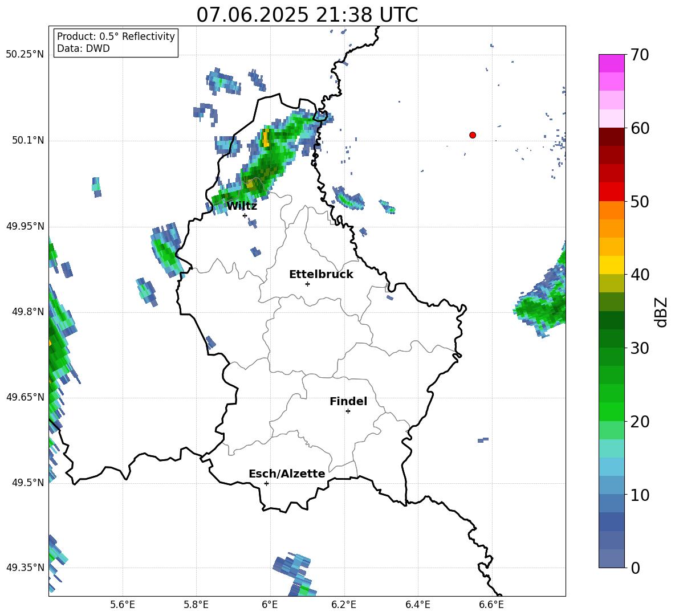
Task: Click the 20 value on the colorbar
Action: [640, 422]
